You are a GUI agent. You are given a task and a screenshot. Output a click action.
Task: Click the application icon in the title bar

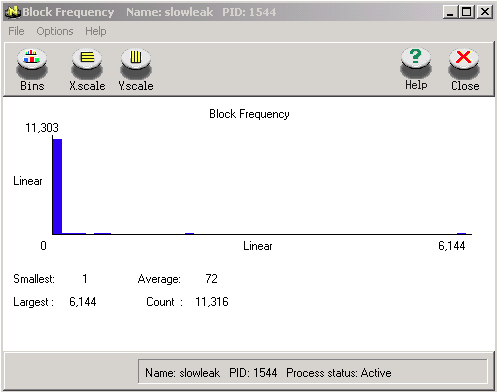[13, 12]
